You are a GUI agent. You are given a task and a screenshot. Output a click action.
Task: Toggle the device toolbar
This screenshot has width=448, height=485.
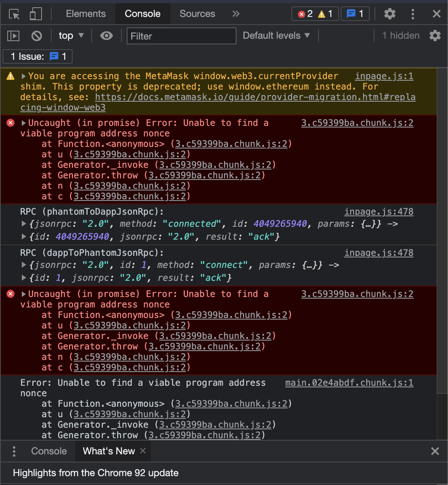click(36, 13)
